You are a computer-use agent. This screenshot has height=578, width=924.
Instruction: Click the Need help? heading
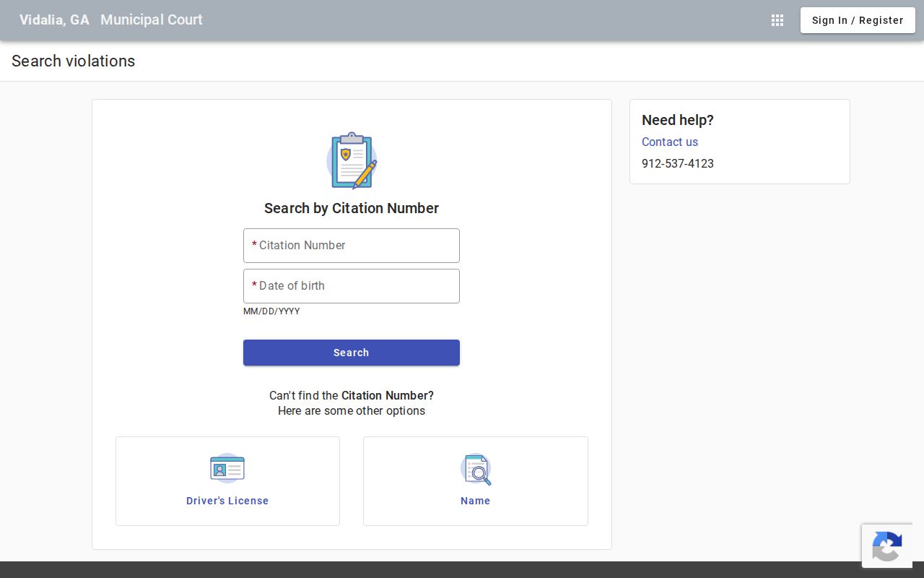[678, 120]
